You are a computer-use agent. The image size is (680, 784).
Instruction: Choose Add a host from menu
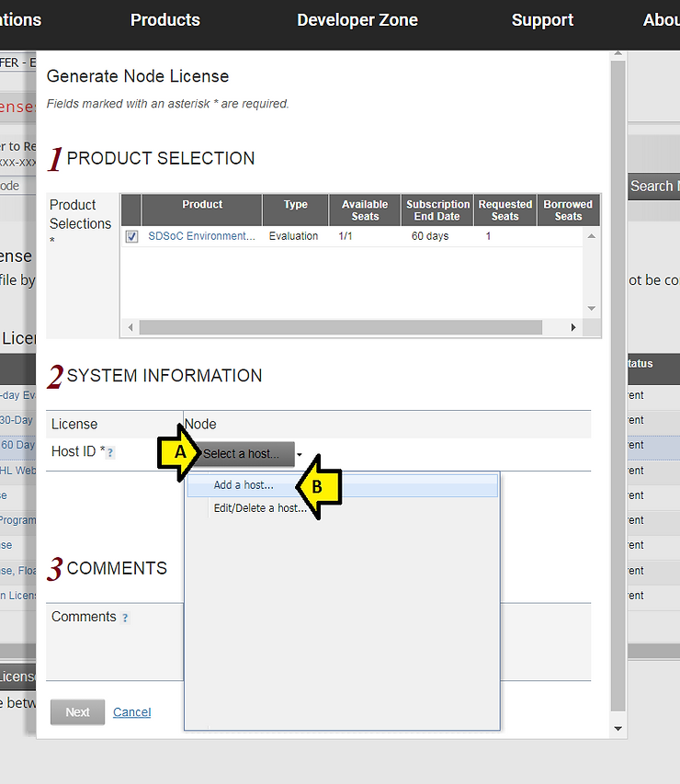tap(244, 485)
